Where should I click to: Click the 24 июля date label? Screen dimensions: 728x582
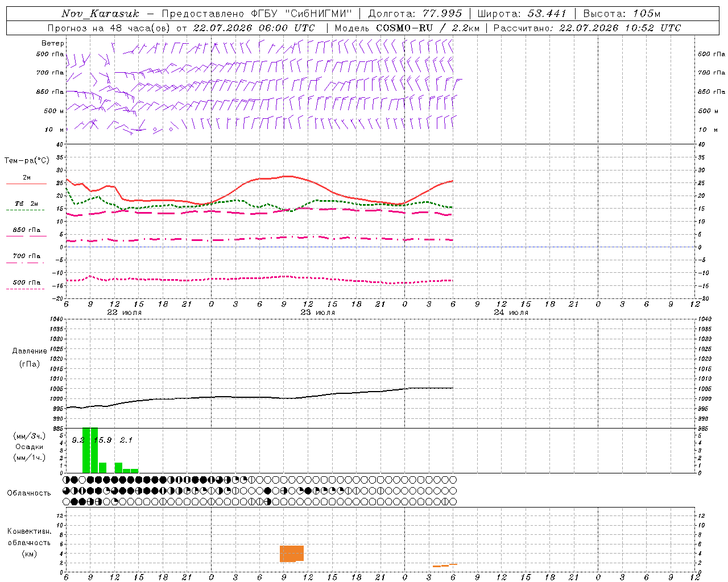[x=511, y=313]
